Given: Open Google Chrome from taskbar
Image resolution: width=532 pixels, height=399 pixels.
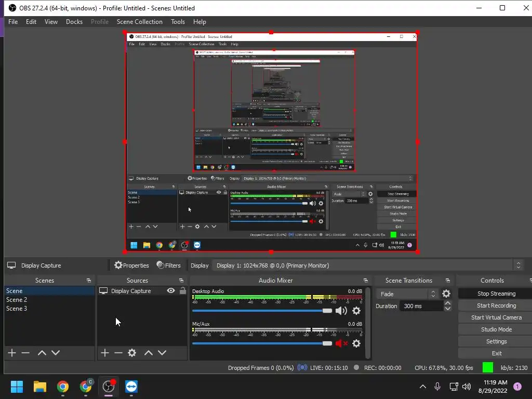Looking at the screenshot, I should tap(63, 387).
